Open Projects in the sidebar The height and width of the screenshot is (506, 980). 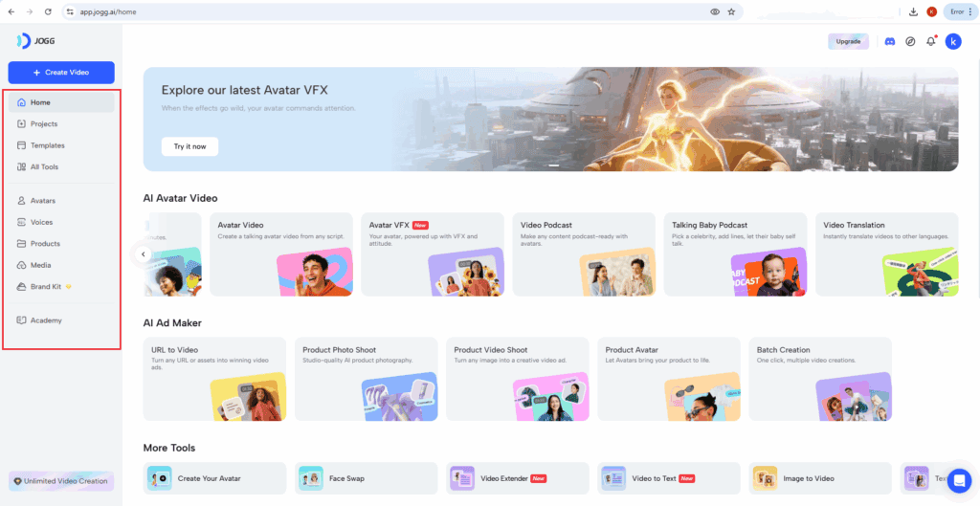[43, 124]
